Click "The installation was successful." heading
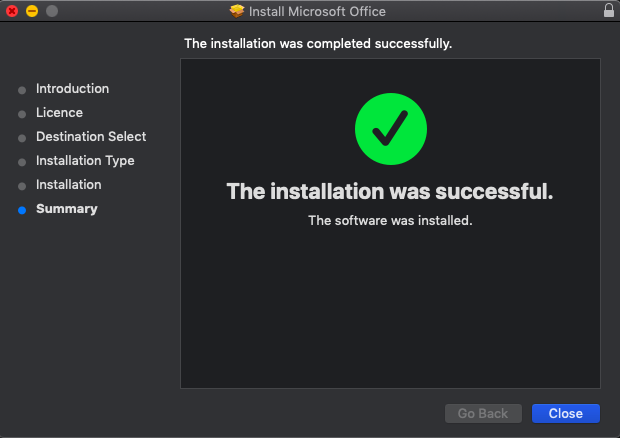The width and height of the screenshot is (620, 438). (x=390, y=191)
